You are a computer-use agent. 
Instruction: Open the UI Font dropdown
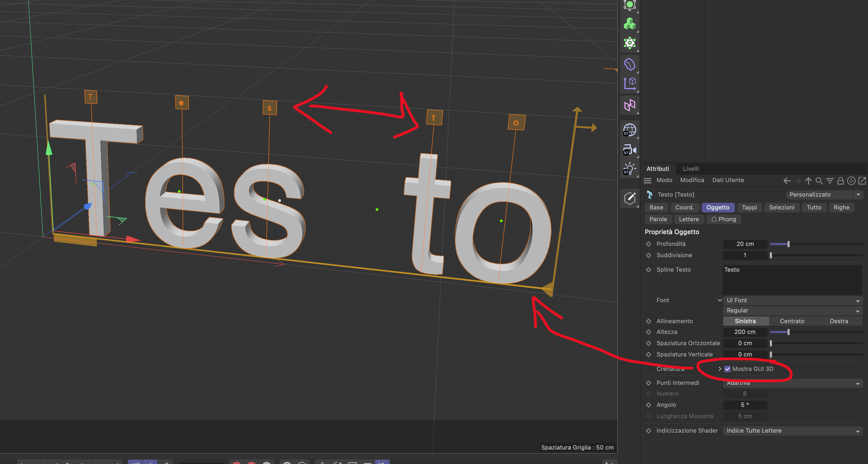coord(792,300)
